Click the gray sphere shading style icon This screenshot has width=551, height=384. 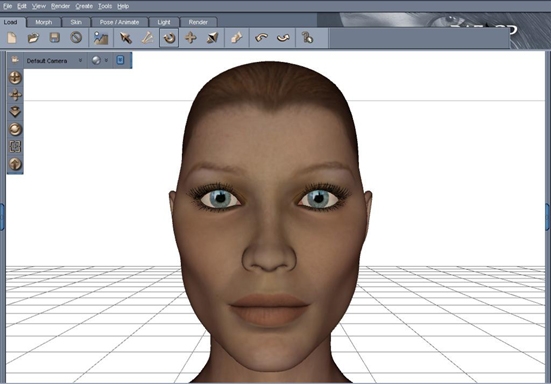pyautogui.click(x=96, y=60)
